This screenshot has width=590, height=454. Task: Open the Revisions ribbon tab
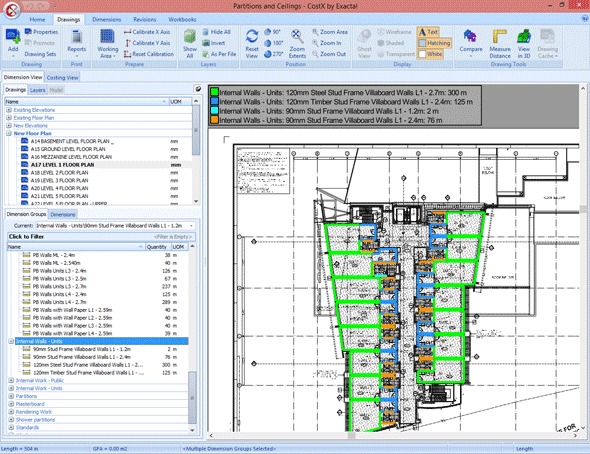pos(144,20)
